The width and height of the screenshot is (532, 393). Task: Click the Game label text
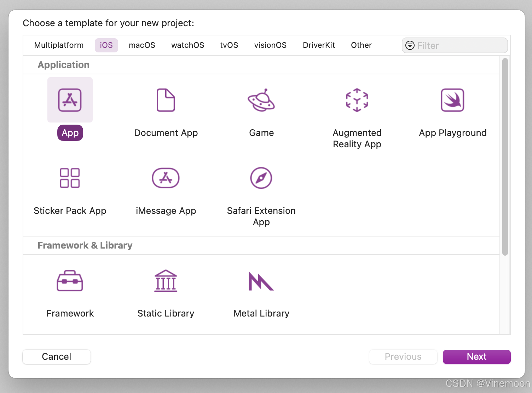[261, 133]
